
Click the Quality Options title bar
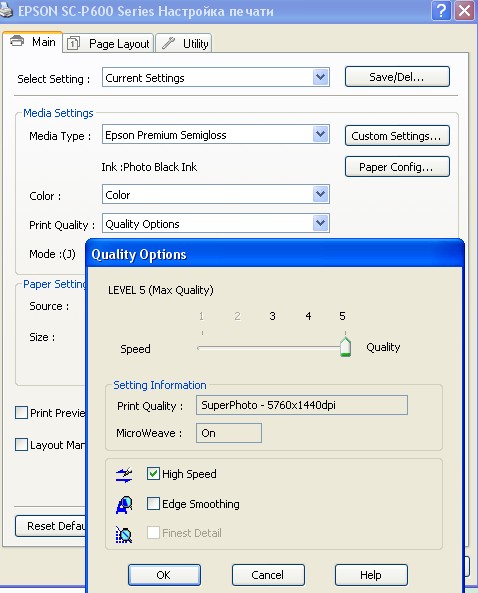[x=274, y=254]
